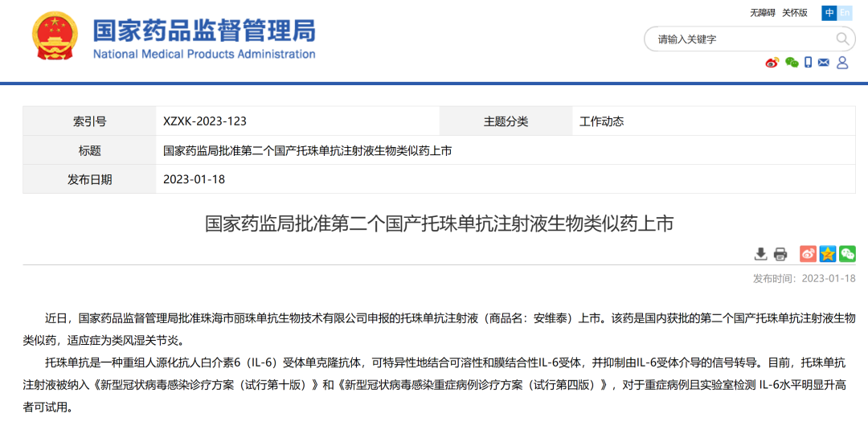Switch language to En
This screenshot has width=868, height=430.
tap(845, 13)
